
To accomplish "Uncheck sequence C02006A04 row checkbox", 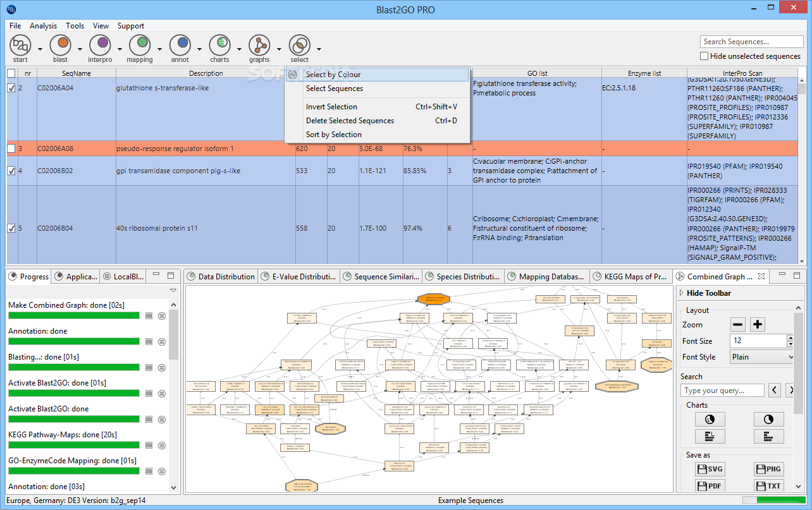I will tap(11, 88).
